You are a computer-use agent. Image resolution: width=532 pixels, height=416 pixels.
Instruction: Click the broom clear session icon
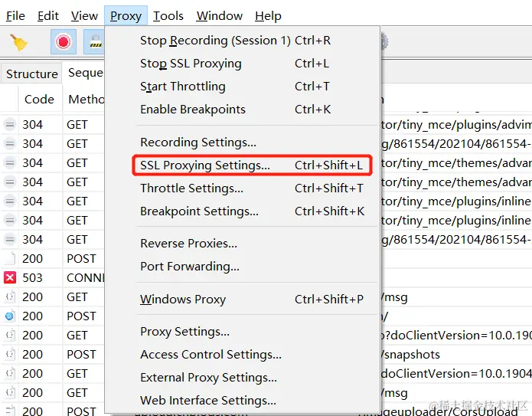coord(18,42)
